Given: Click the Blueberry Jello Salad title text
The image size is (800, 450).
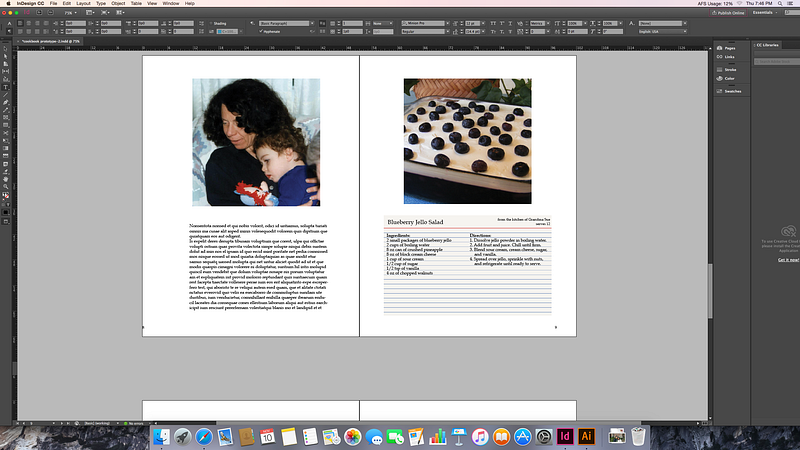Looking at the screenshot, I should coord(415,222).
